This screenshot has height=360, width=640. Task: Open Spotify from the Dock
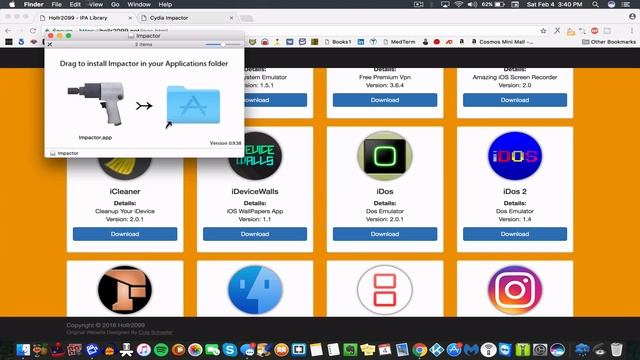[x=161, y=350]
